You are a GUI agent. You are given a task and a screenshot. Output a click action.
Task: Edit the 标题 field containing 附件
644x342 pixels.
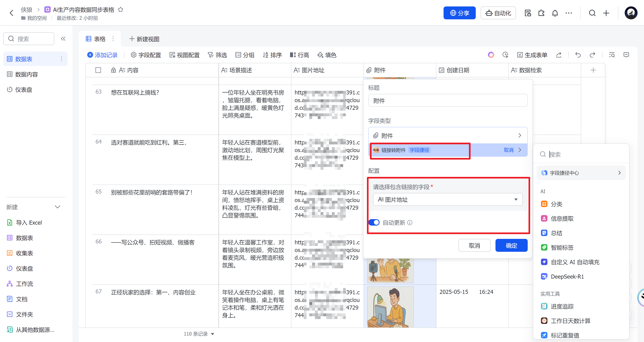(448, 101)
